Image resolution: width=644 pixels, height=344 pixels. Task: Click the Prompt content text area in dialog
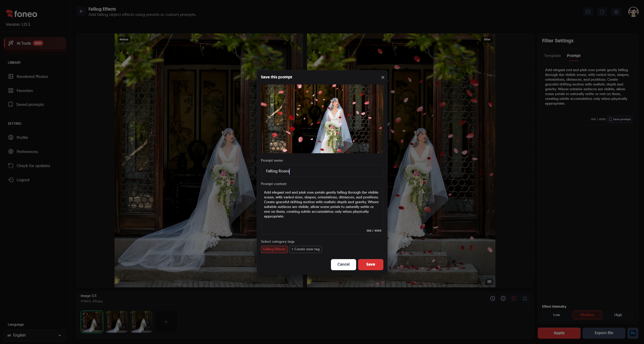[x=322, y=211]
